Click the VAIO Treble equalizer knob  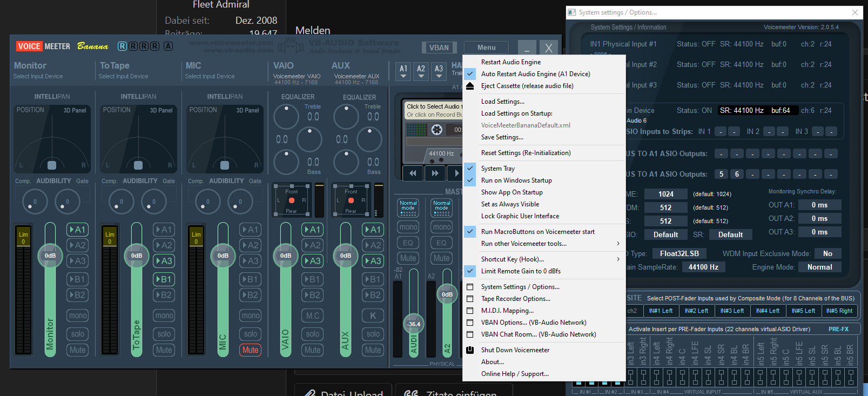286,116
